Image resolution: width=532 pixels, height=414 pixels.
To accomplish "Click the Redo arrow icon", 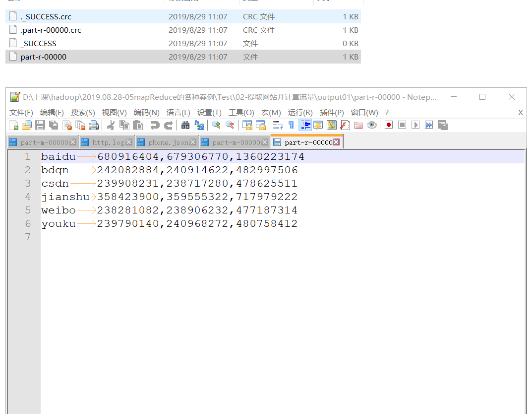I will pos(168,125).
